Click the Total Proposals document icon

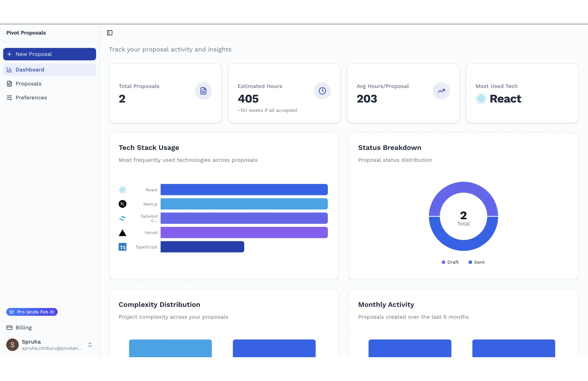(x=203, y=91)
